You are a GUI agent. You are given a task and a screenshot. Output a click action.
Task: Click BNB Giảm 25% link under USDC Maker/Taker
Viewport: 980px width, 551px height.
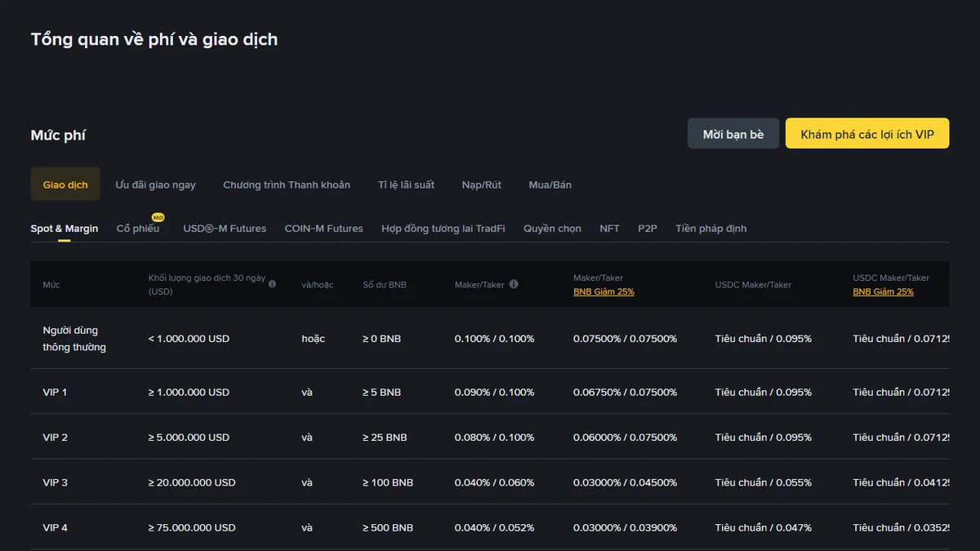(884, 291)
